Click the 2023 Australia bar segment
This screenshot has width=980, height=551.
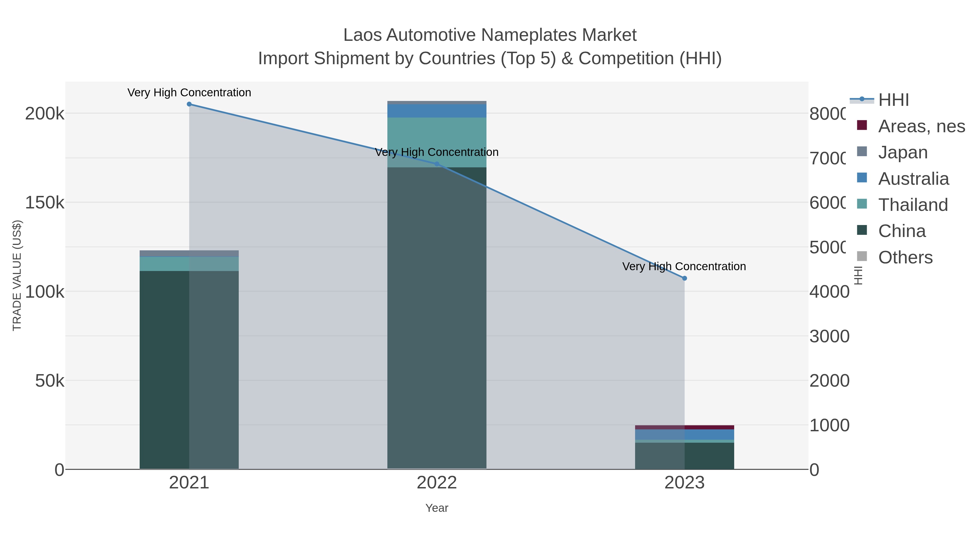coord(684,434)
